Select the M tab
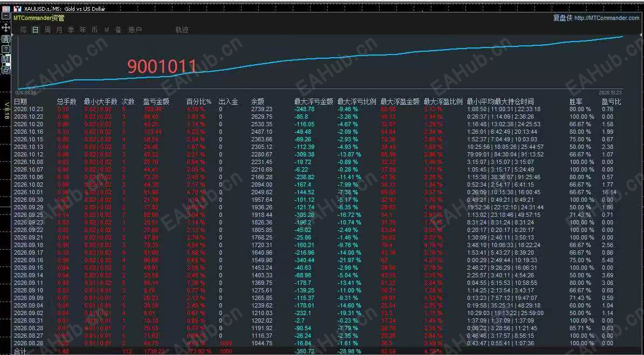This screenshot has width=644, height=355. point(107,30)
